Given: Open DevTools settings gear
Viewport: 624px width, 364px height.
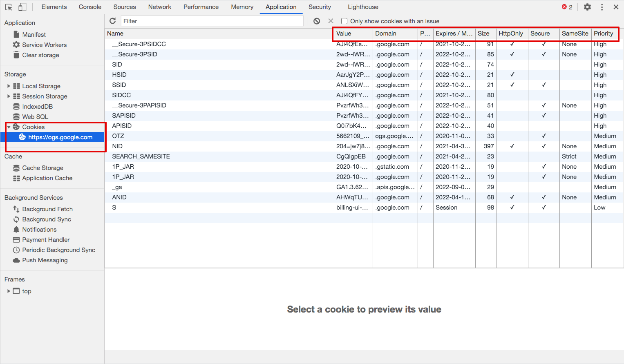Looking at the screenshot, I should point(587,7).
